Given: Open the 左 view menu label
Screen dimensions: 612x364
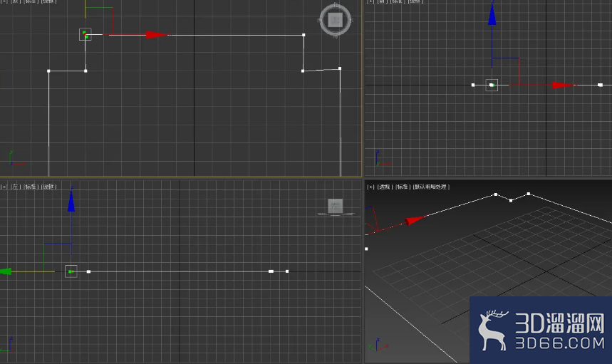Looking at the screenshot, I should pyautogui.click(x=15, y=187).
